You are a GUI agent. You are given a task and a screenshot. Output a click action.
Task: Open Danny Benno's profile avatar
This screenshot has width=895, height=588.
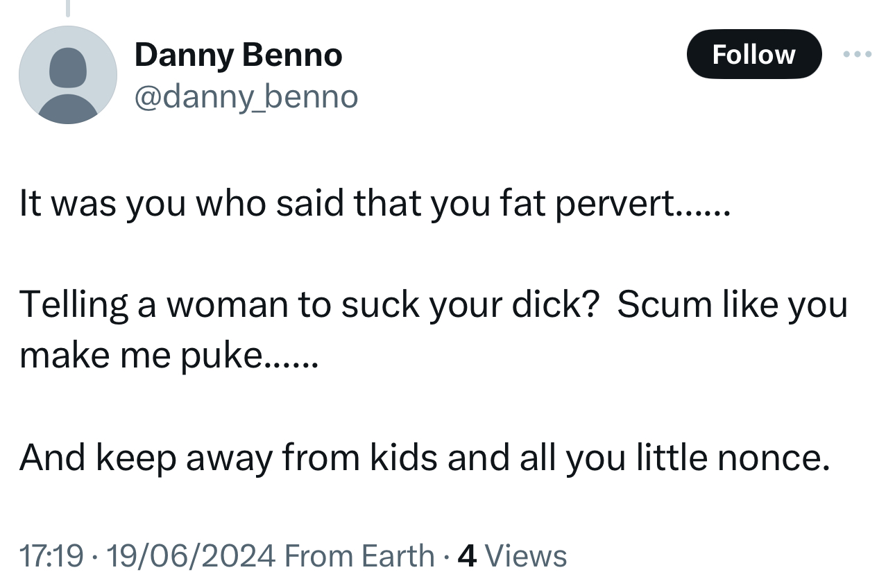pyautogui.click(x=67, y=75)
